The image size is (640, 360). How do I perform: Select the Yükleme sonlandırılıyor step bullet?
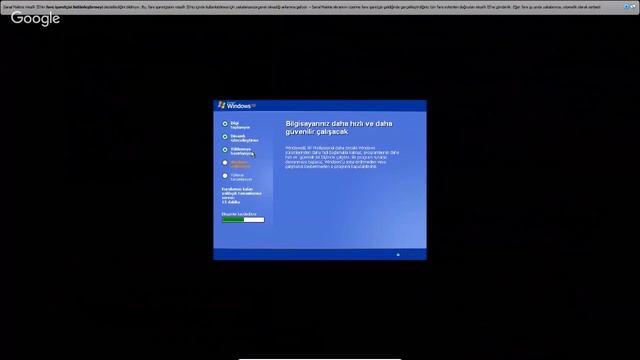pyautogui.click(x=225, y=176)
